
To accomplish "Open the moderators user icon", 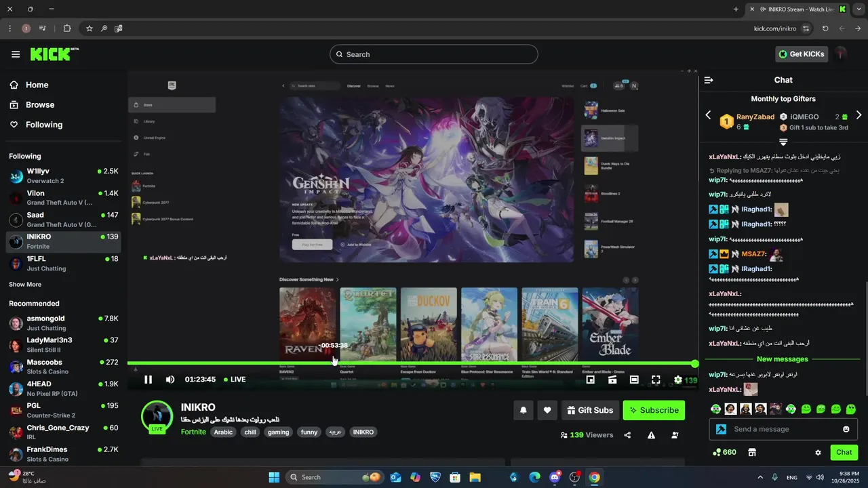I will pos(675,435).
